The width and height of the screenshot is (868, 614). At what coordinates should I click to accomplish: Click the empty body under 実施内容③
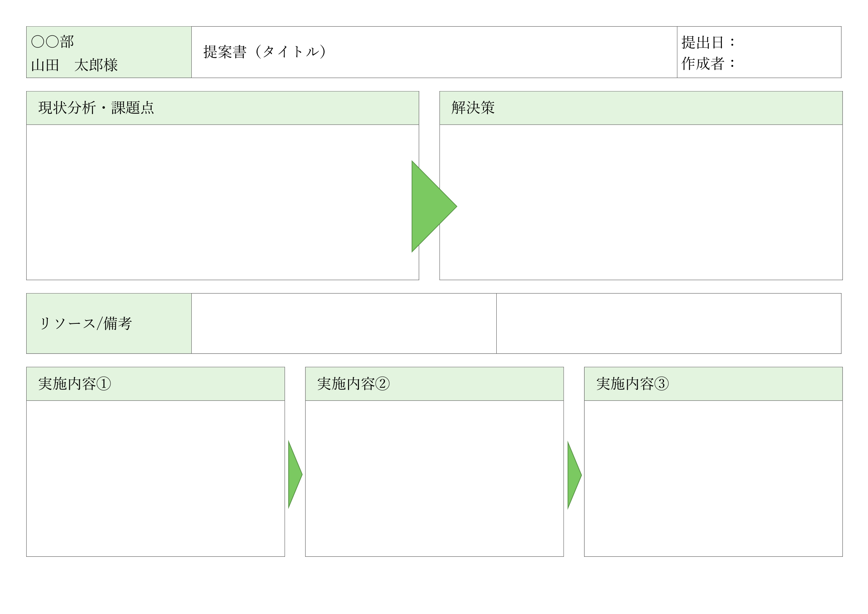coord(713,478)
